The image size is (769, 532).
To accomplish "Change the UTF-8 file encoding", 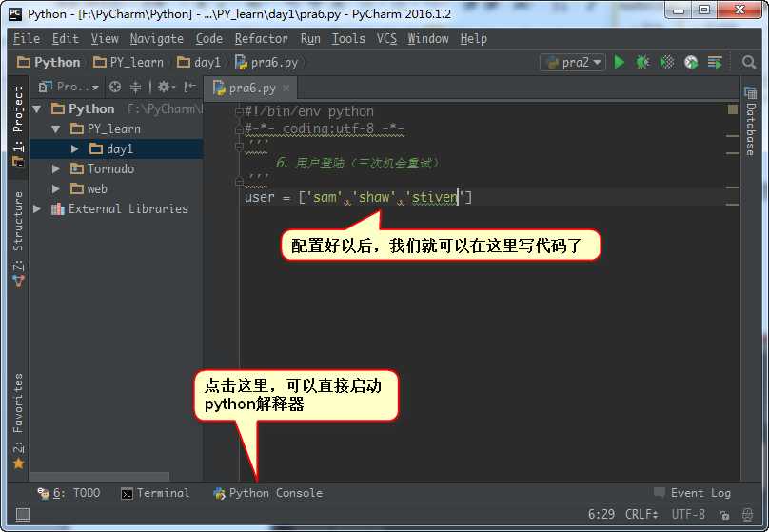I will coord(688,514).
